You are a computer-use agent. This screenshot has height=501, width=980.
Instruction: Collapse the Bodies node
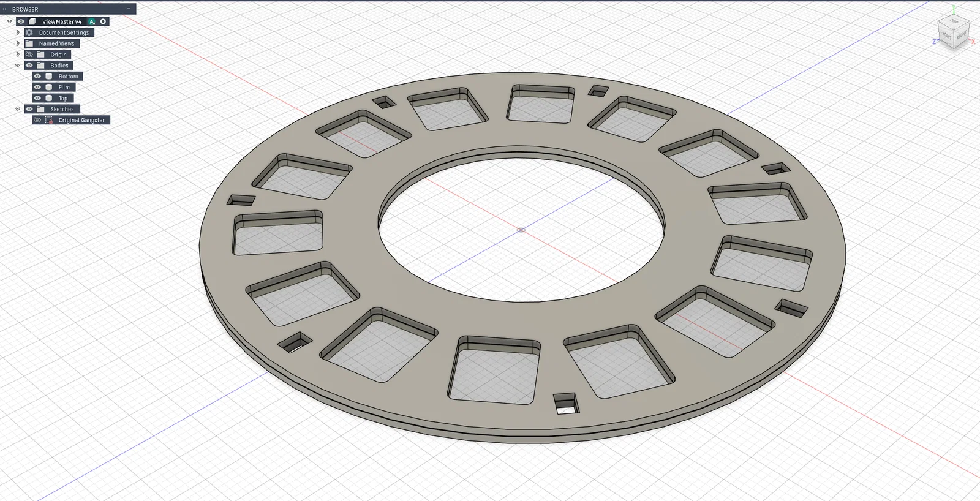[18, 66]
